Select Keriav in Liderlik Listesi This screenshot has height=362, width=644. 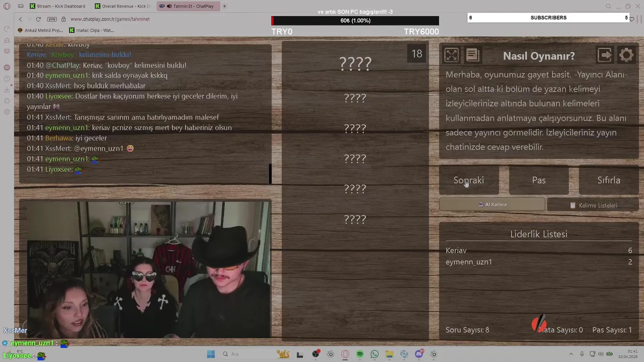456,250
